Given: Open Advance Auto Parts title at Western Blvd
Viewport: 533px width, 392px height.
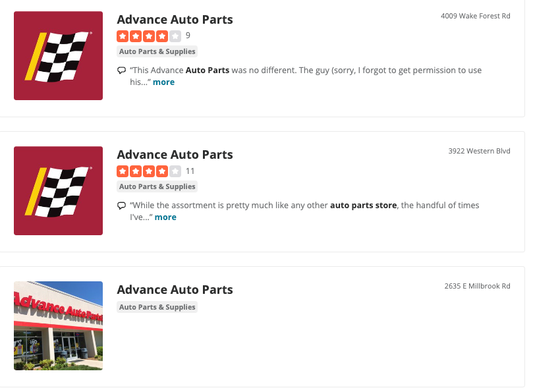Looking at the screenshot, I should point(175,155).
